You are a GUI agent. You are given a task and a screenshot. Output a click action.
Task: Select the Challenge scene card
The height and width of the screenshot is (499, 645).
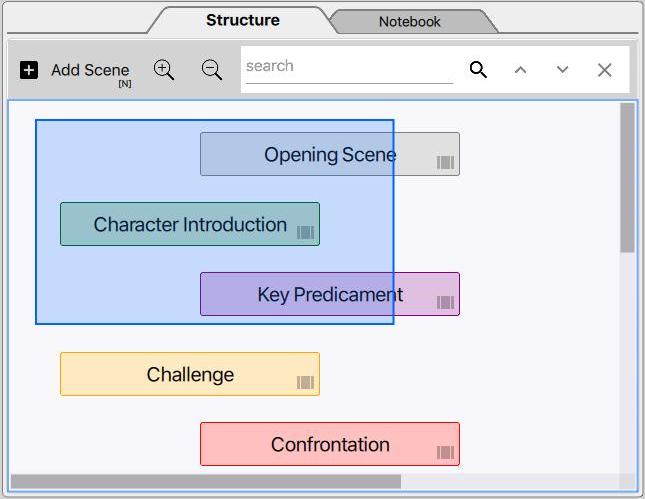pyautogui.click(x=190, y=374)
